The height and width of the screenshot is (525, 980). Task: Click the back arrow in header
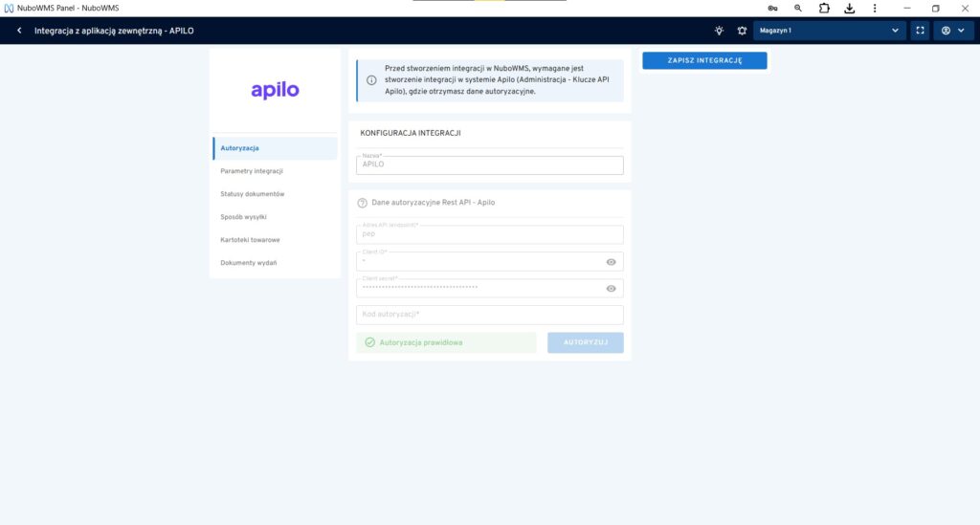[19, 31]
